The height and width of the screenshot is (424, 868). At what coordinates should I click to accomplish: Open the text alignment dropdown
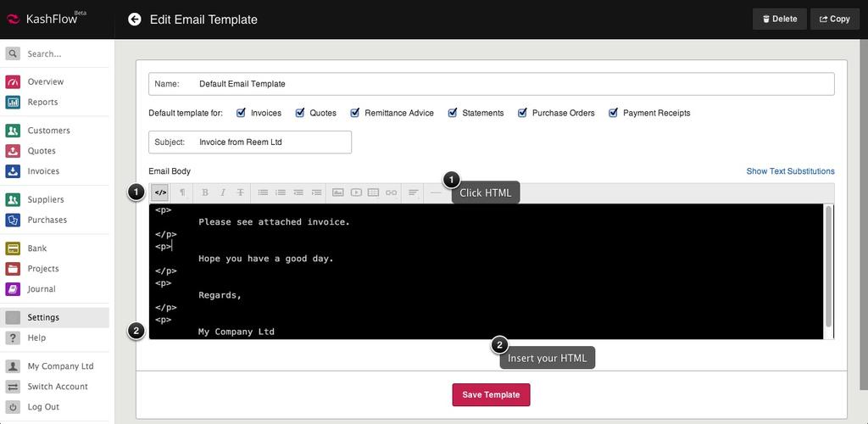point(414,192)
